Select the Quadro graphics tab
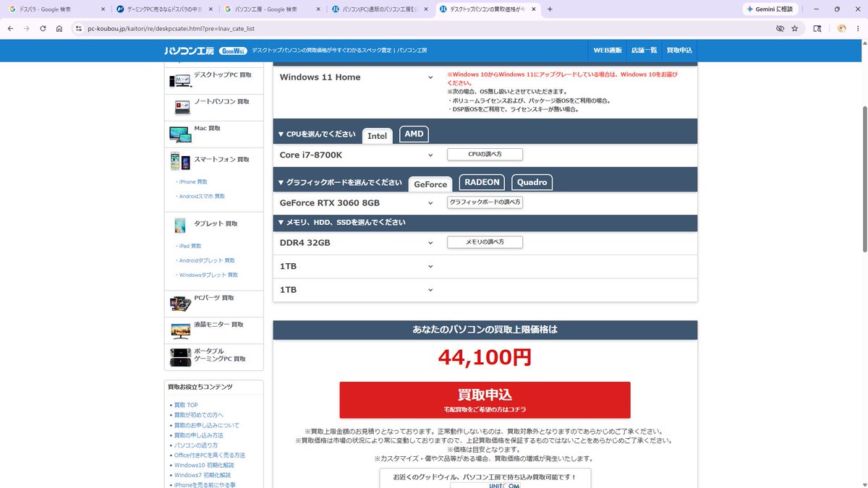The image size is (868, 488). pos(532,182)
